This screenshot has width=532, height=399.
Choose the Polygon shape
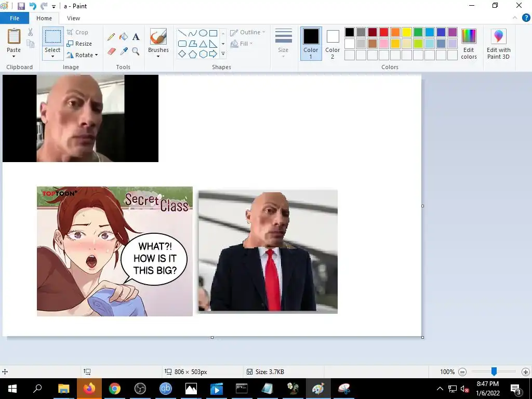coord(192,44)
